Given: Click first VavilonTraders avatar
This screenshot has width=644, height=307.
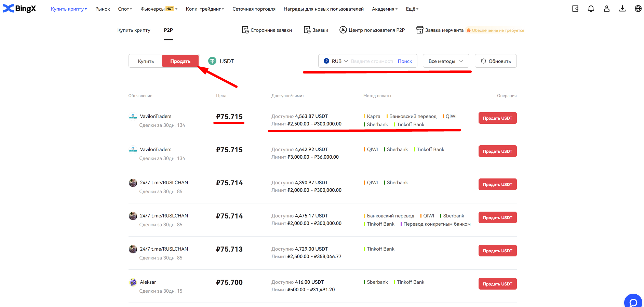Looking at the screenshot, I should pos(133,117).
